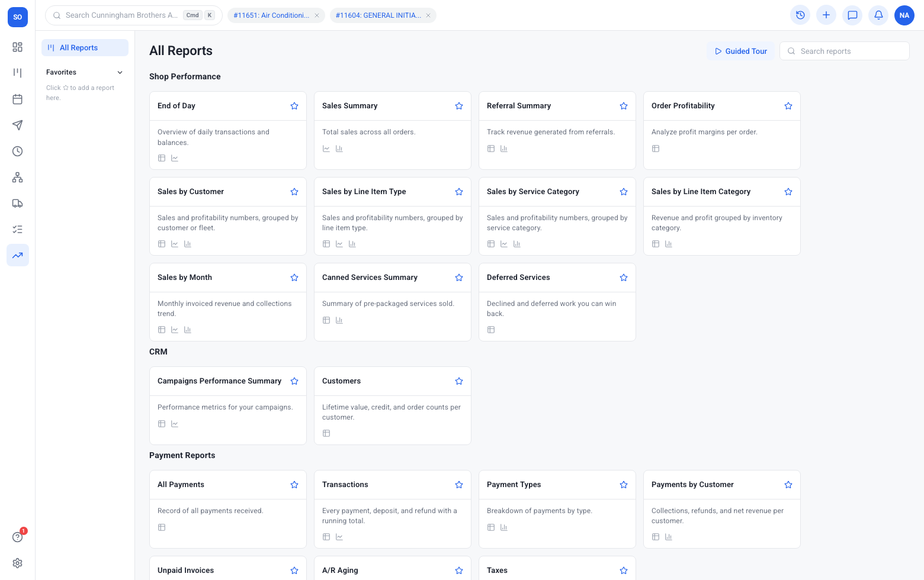Open the End of Day report title
This screenshot has width=924, height=580.
pos(177,106)
